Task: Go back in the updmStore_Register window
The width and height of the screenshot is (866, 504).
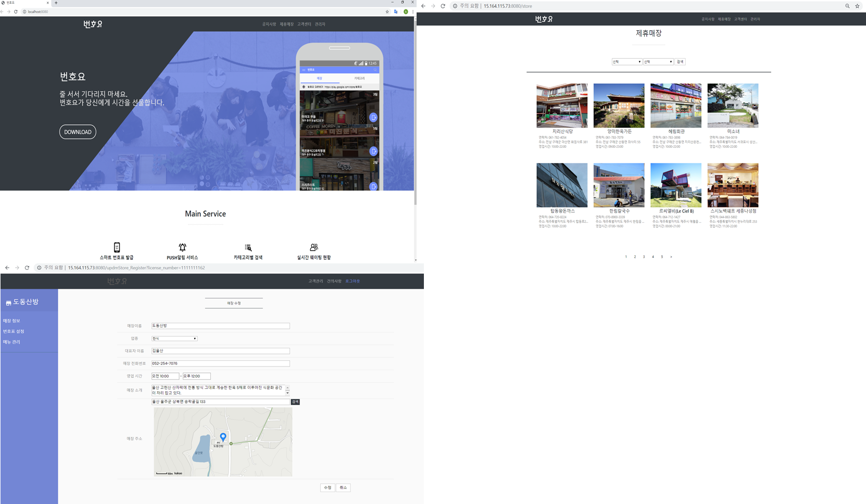Action: coord(7,268)
